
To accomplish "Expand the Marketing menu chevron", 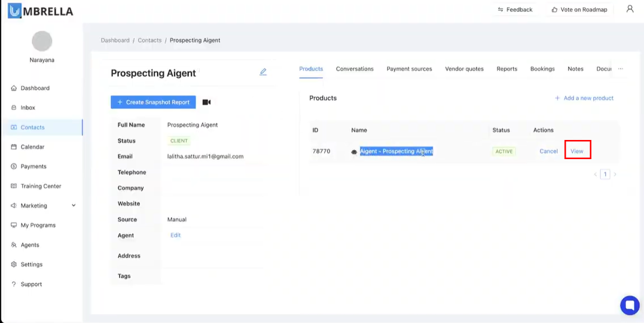I will click(74, 206).
